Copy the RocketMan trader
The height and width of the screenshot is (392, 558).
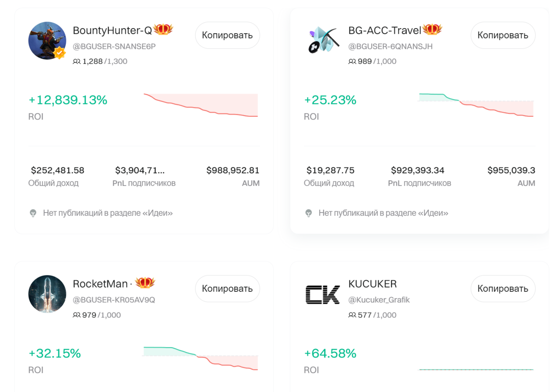(x=227, y=289)
